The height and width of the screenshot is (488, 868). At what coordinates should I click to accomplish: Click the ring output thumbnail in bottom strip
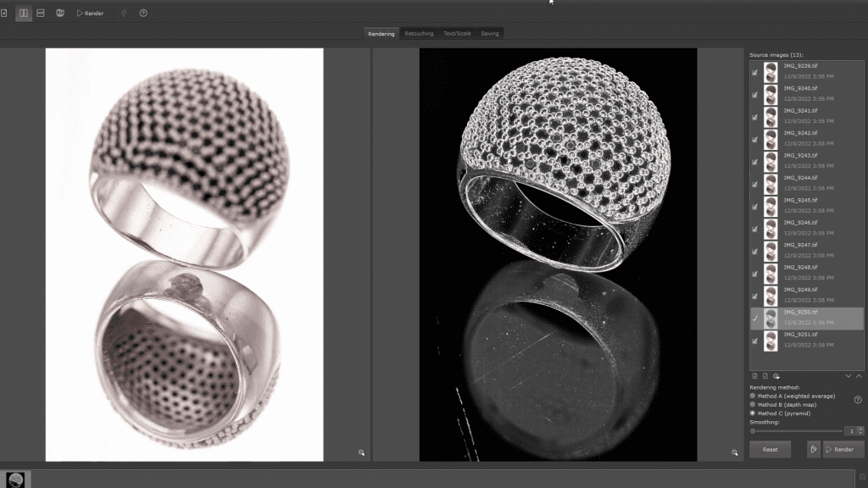pos(15,480)
